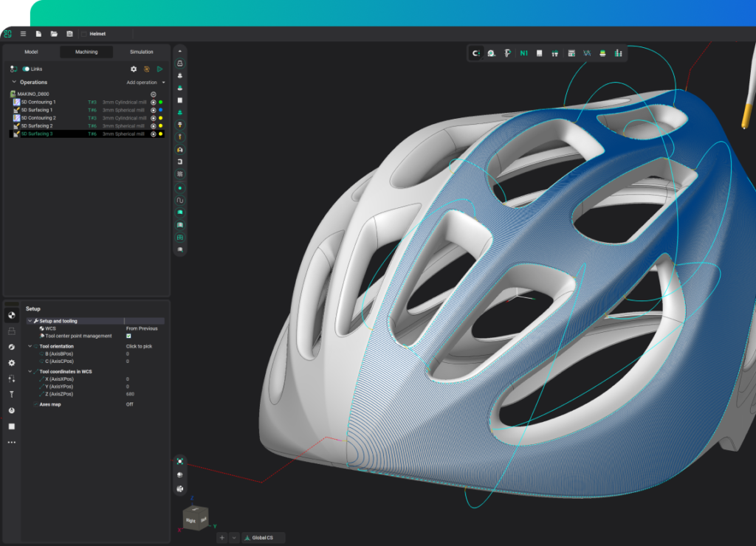This screenshot has height=546, width=756.
Task: Click the green Run calculation play icon
Action: (160, 69)
